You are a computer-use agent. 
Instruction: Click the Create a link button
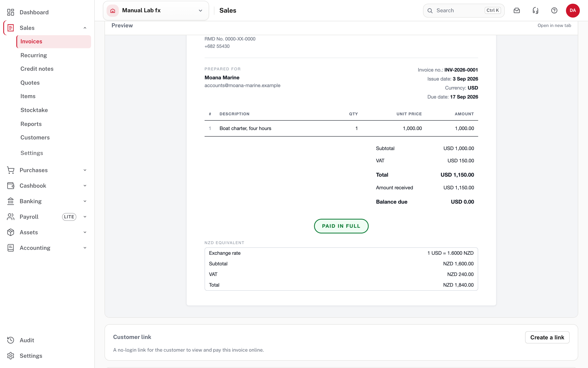547,337
